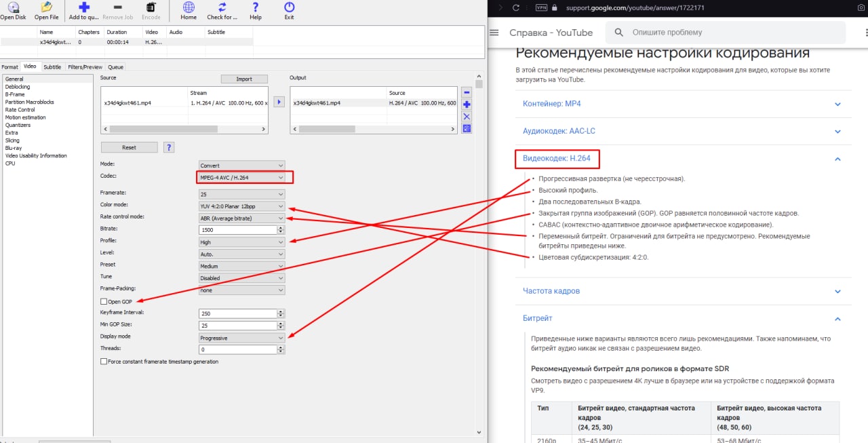Click the Exit power icon

pos(289,7)
